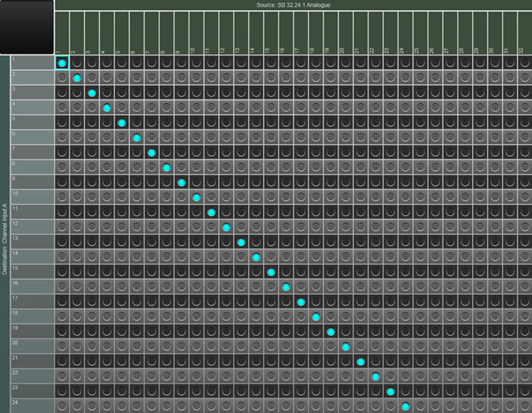The image size is (532, 413).
Task: Patch source 10 to channel input 21
Action: [x=196, y=362]
